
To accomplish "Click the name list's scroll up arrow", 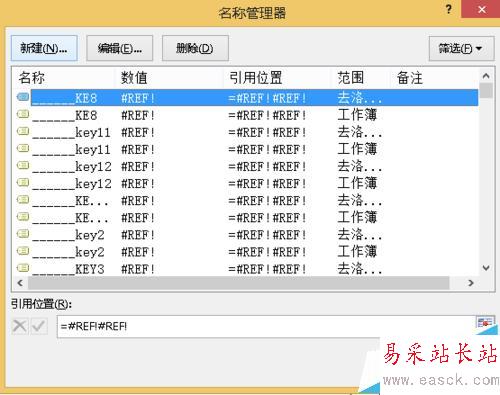I will click(486, 76).
